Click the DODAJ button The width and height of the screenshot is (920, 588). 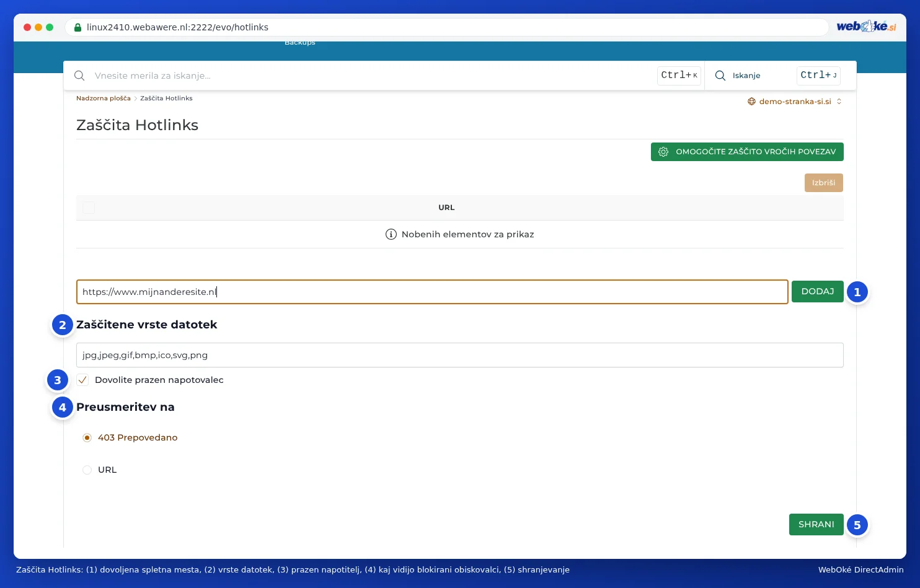(x=817, y=292)
